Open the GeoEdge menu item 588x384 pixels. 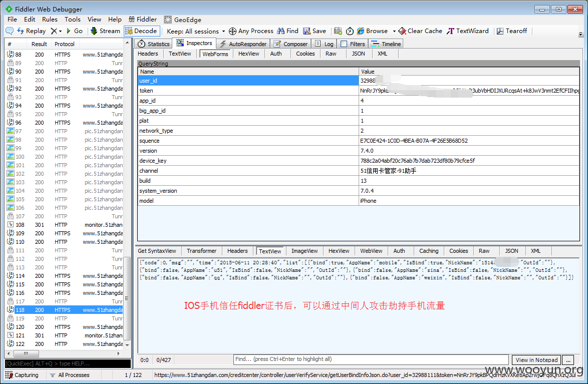click(183, 20)
